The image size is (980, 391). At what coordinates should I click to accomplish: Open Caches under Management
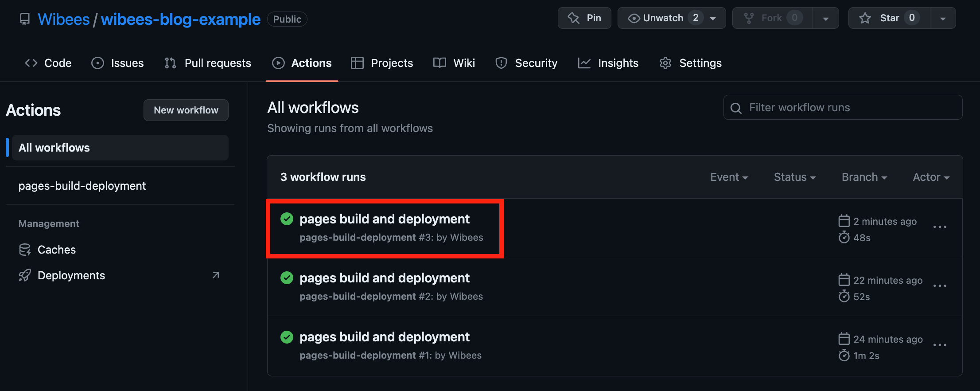[x=57, y=250]
